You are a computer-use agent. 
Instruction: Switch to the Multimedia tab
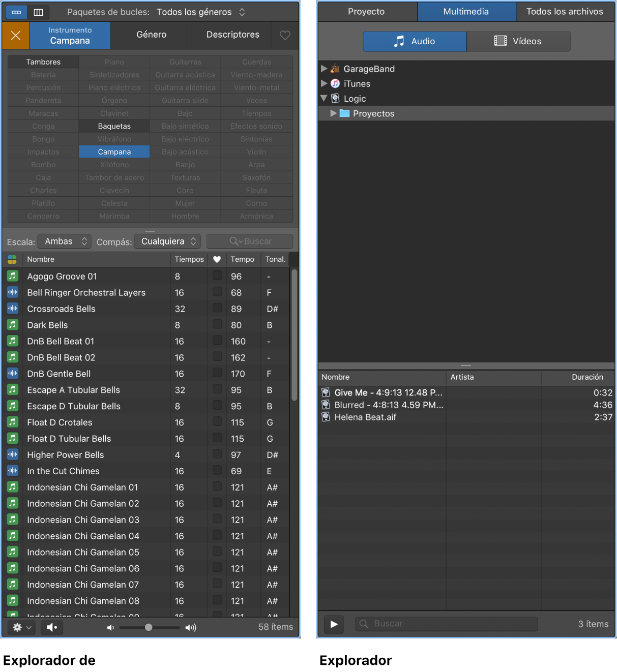(466, 12)
